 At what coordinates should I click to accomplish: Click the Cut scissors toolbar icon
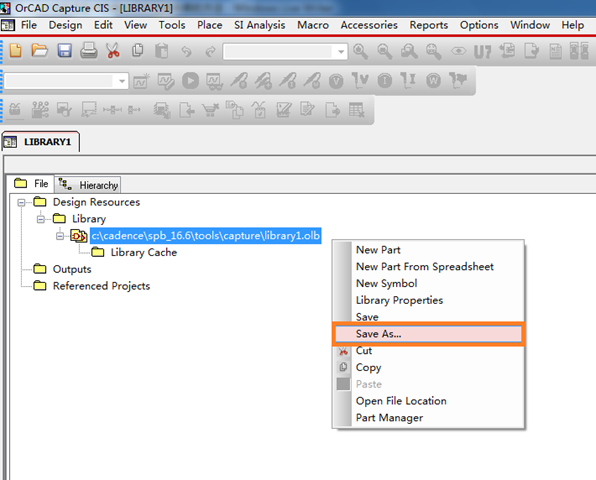click(x=113, y=51)
